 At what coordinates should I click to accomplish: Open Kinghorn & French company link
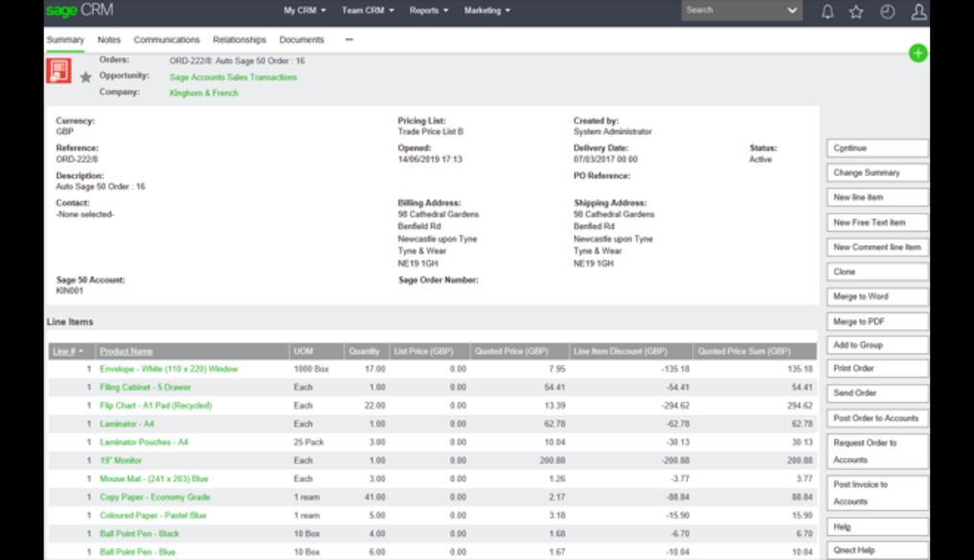pos(204,93)
